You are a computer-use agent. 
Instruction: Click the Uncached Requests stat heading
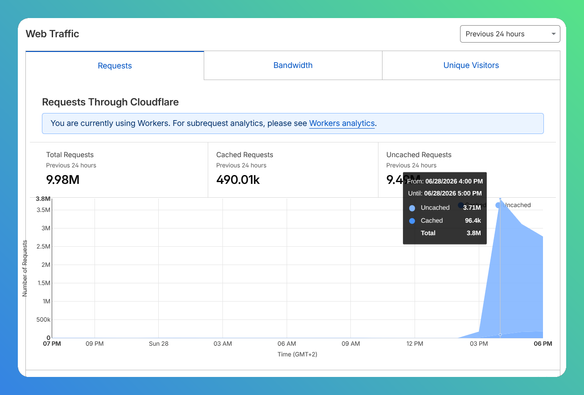click(419, 155)
